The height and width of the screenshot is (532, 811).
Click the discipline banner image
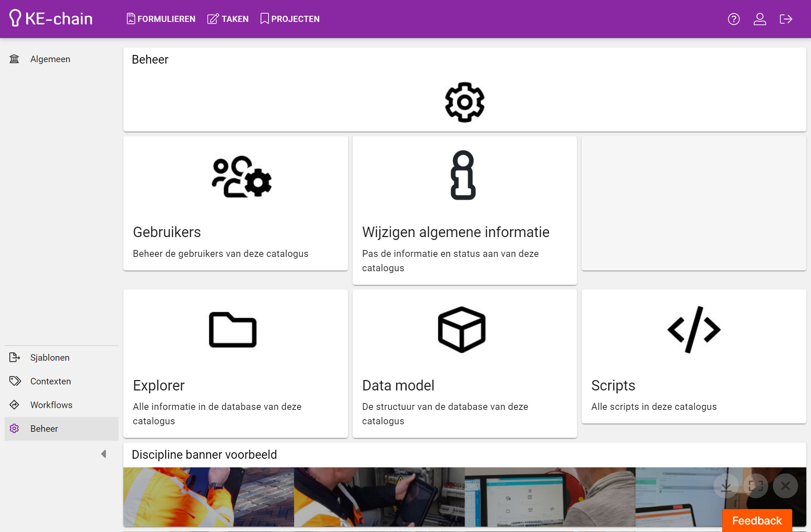click(464, 497)
